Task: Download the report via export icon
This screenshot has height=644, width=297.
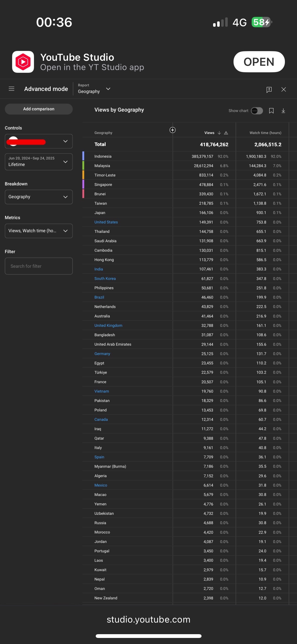Action: click(283, 111)
